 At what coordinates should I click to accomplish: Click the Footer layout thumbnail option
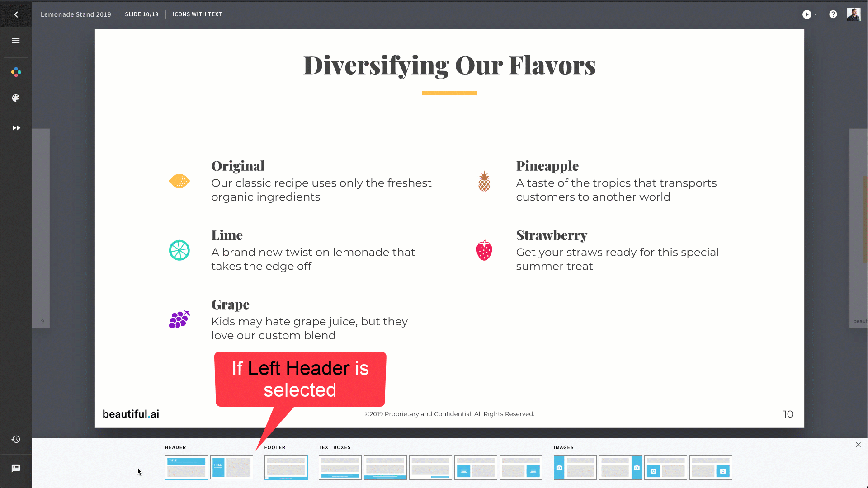(286, 468)
